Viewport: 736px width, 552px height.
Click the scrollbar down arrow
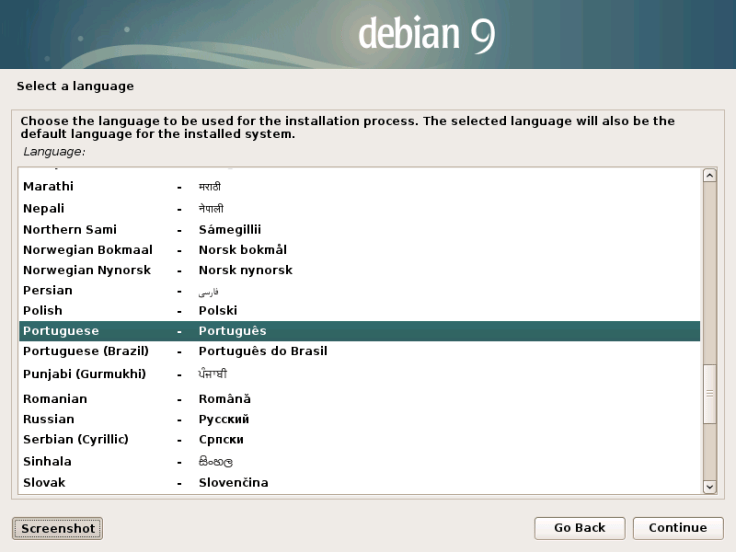[x=710, y=486]
